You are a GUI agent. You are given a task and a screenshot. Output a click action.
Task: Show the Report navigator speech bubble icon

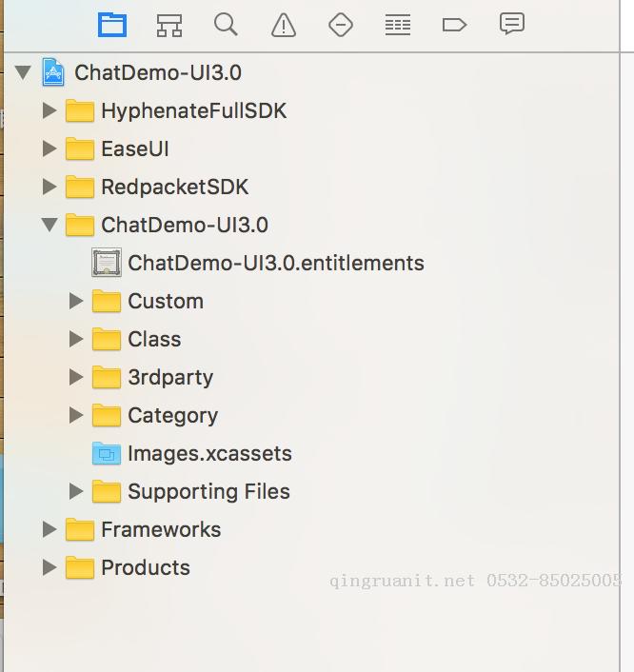pos(512,24)
